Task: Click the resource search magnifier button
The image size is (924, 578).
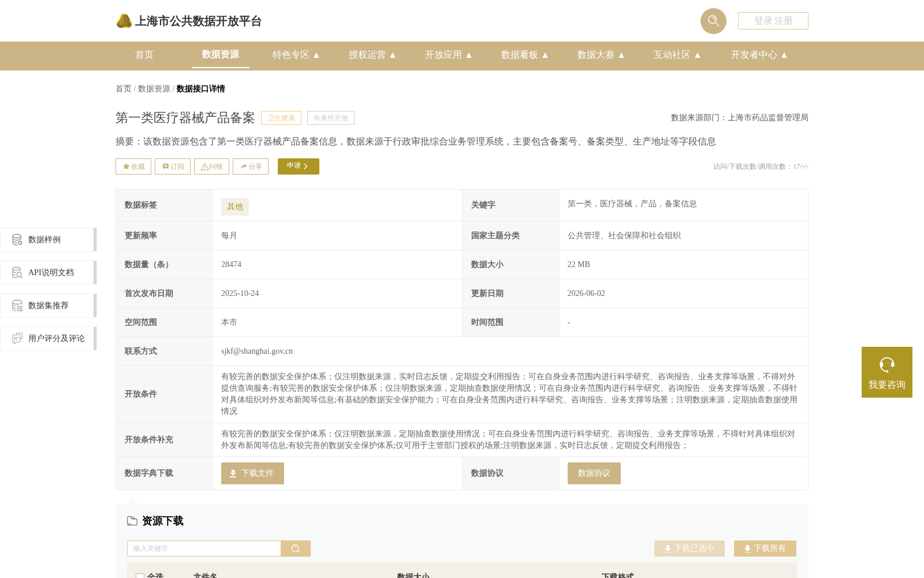Action: pyautogui.click(x=296, y=549)
